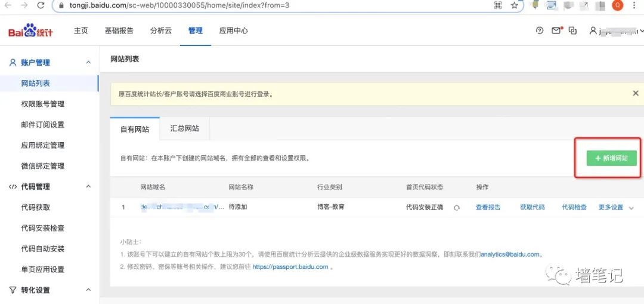Open the 查看报告 link

tap(488, 207)
